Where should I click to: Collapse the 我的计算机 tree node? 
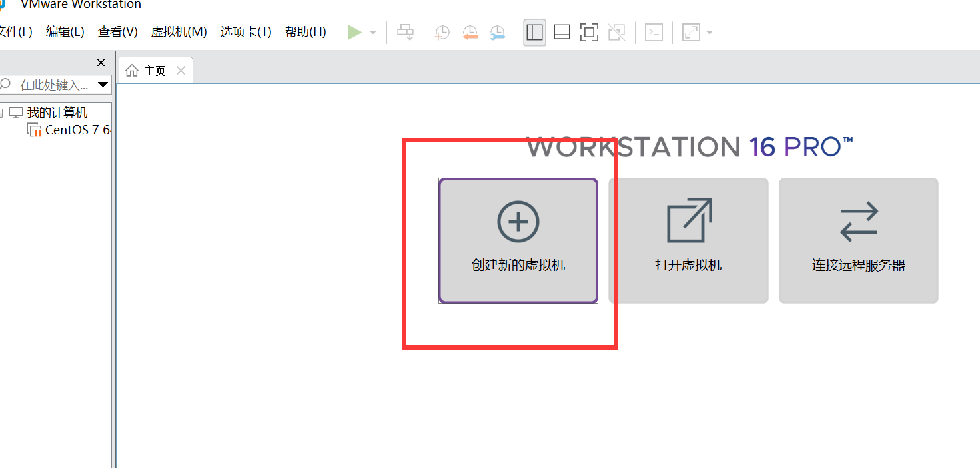tap(1, 113)
